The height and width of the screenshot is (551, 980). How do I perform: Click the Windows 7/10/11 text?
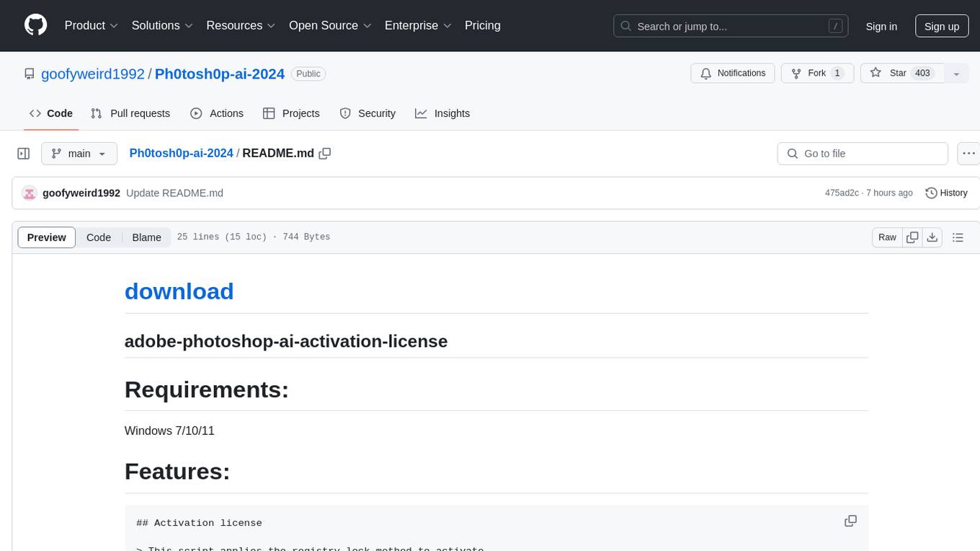[x=169, y=431]
